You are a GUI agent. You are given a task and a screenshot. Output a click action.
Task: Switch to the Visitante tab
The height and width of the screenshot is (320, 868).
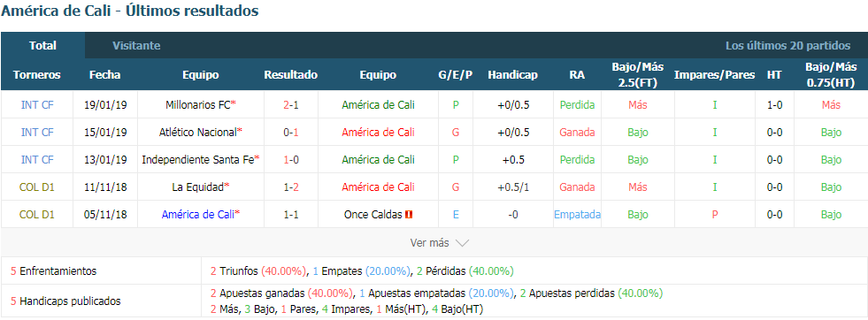(x=137, y=46)
